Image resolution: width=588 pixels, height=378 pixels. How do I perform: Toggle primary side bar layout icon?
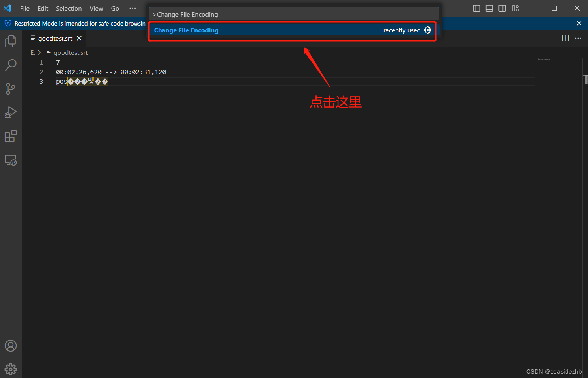[476, 8]
